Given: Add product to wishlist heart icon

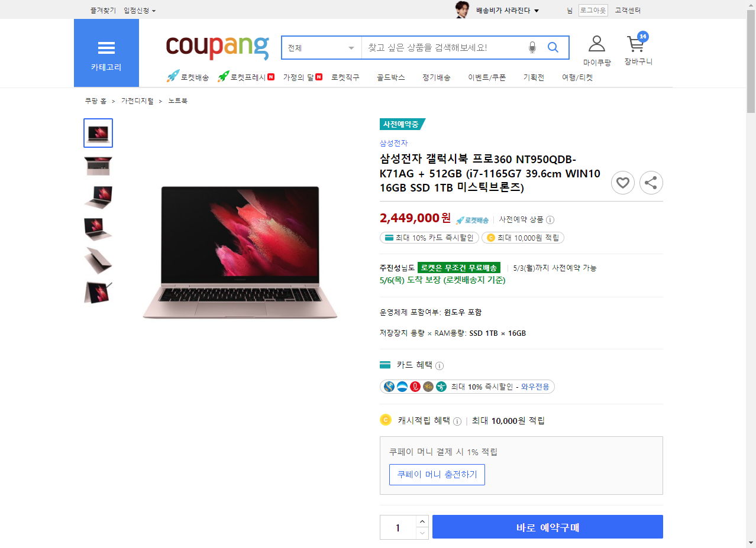Looking at the screenshot, I should pyautogui.click(x=622, y=183).
